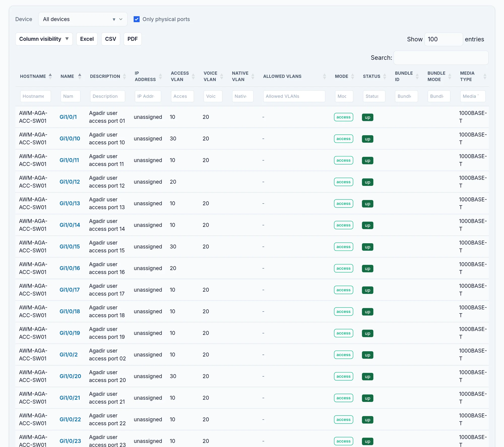Screen dimensions: 504x447
Task: Sort by Name column arrows
Action: pos(80,76)
